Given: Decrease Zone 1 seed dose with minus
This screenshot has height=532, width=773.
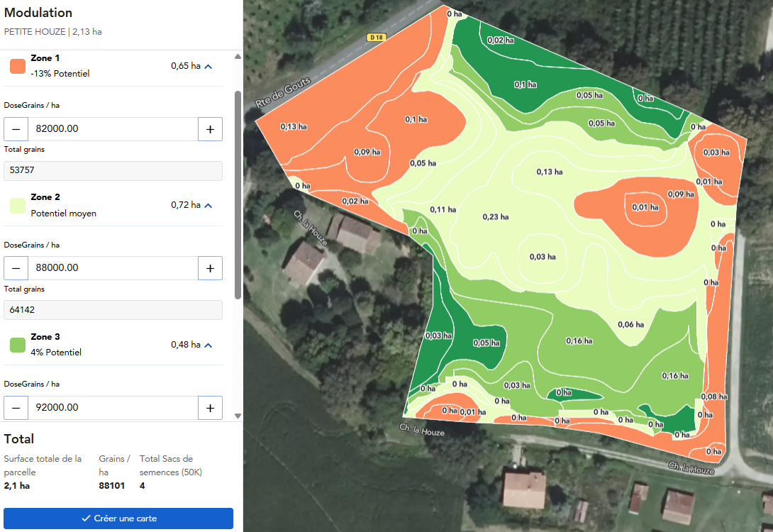Looking at the screenshot, I should [x=16, y=129].
